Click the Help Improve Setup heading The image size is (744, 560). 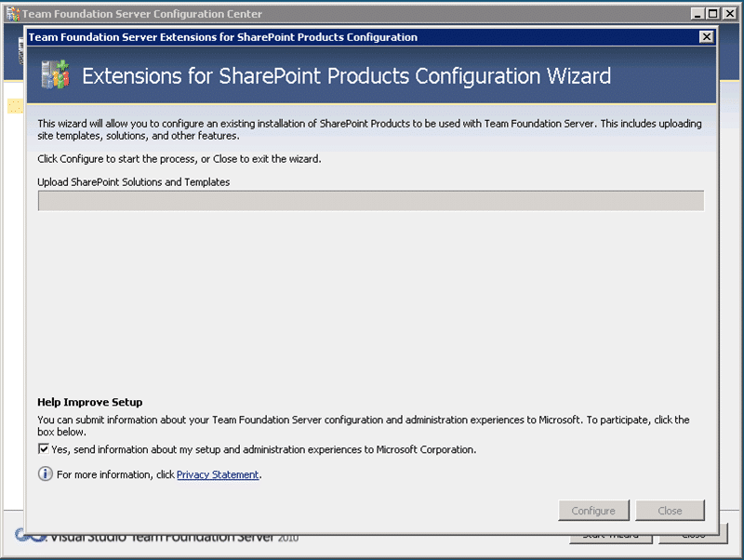tap(89, 402)
